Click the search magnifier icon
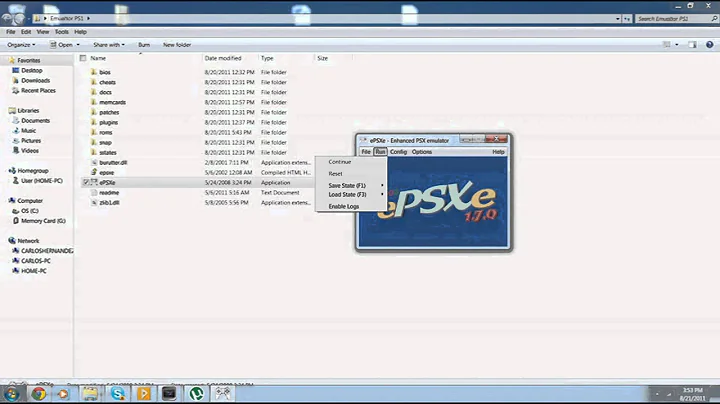 click(714, 19)
